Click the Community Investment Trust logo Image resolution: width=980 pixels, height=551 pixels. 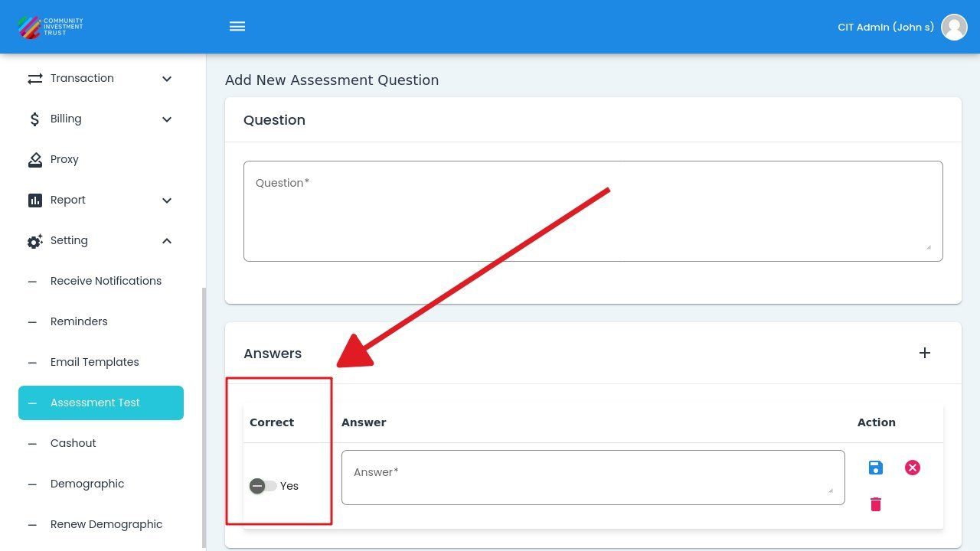point(51,27)
